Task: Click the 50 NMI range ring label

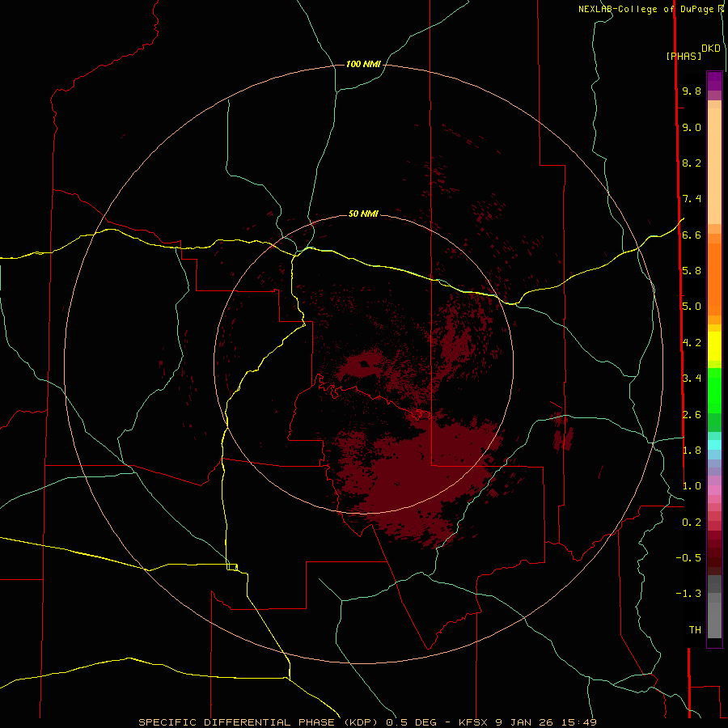Action: pos(363,214)
